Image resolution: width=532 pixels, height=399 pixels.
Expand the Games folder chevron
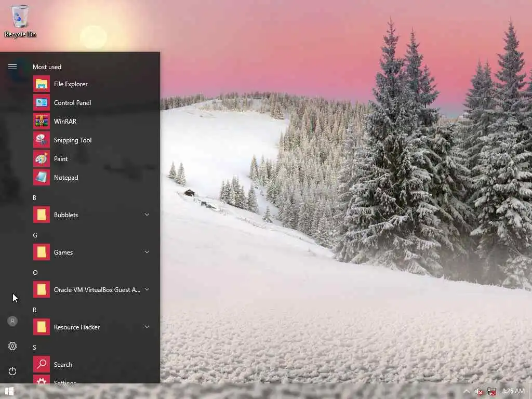[147, 252]
